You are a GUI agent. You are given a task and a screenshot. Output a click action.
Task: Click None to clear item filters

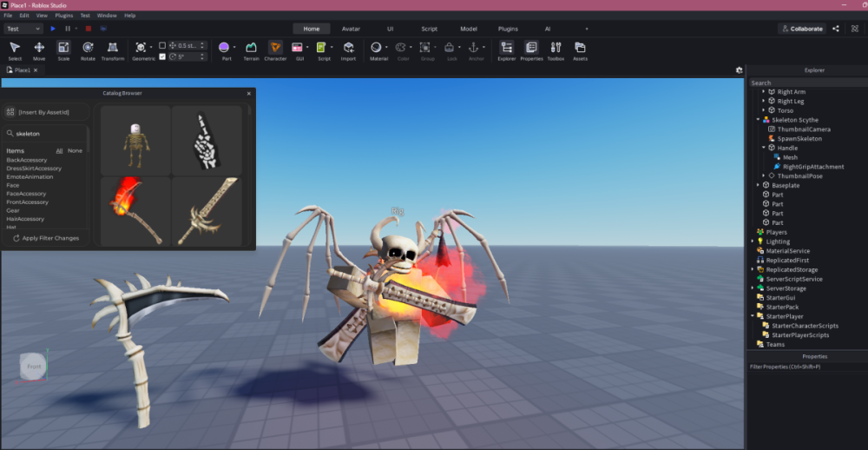tap(75, 151)
